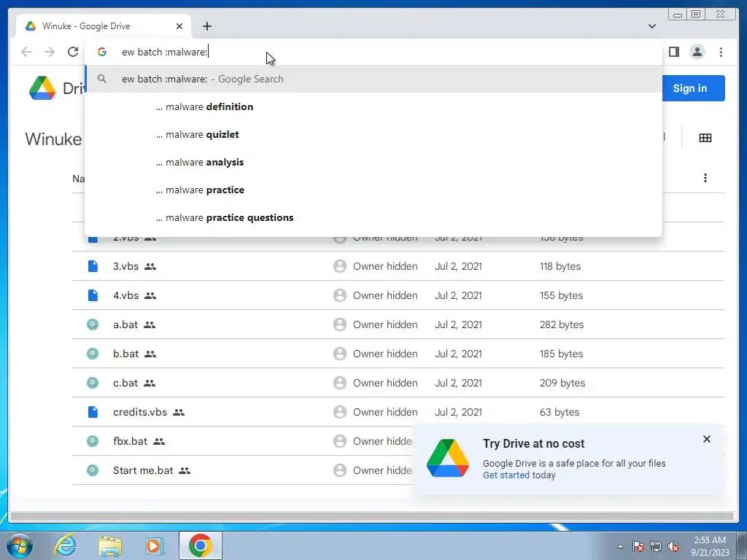Open the Chrome profile avatar
The width and height of the screenshot is (747, 560).
(697, 52)
